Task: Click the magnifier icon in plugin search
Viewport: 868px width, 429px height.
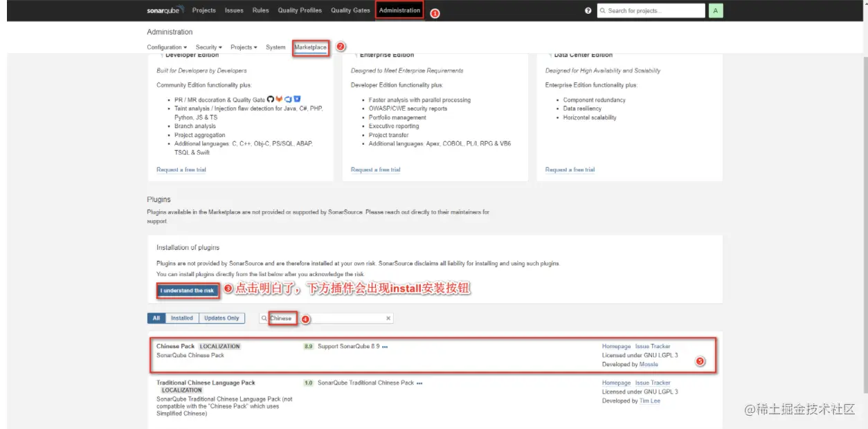Action: click(264, 318)
